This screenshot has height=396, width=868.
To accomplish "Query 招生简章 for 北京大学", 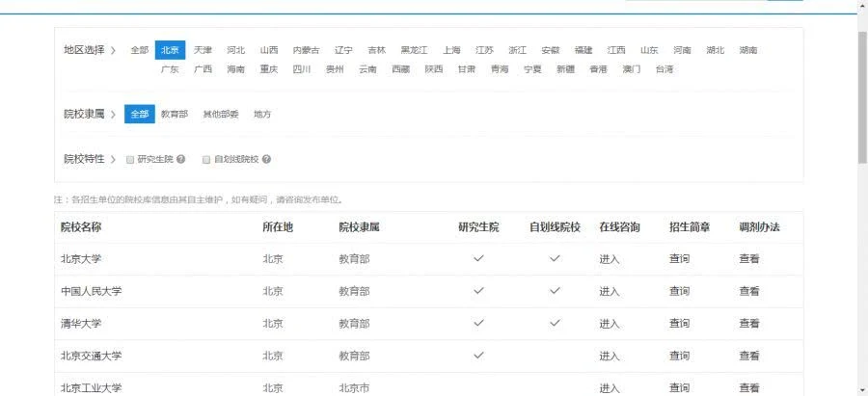I will (679, 259).
